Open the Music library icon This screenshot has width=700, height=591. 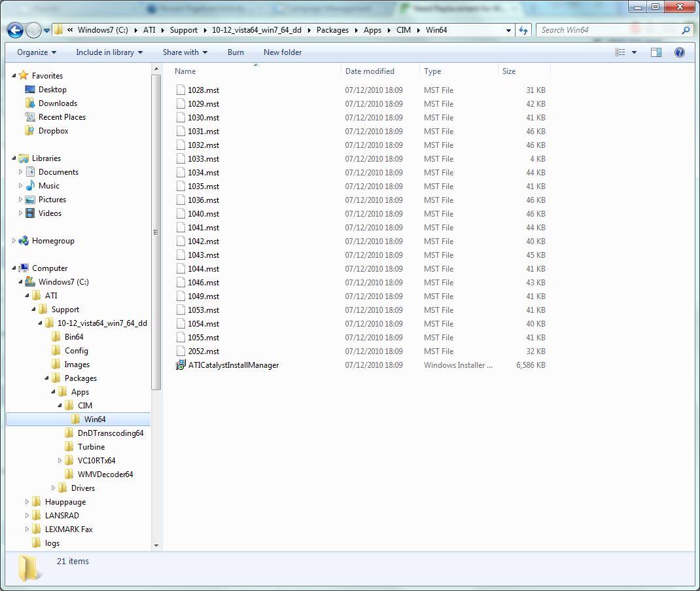[30, 186]
